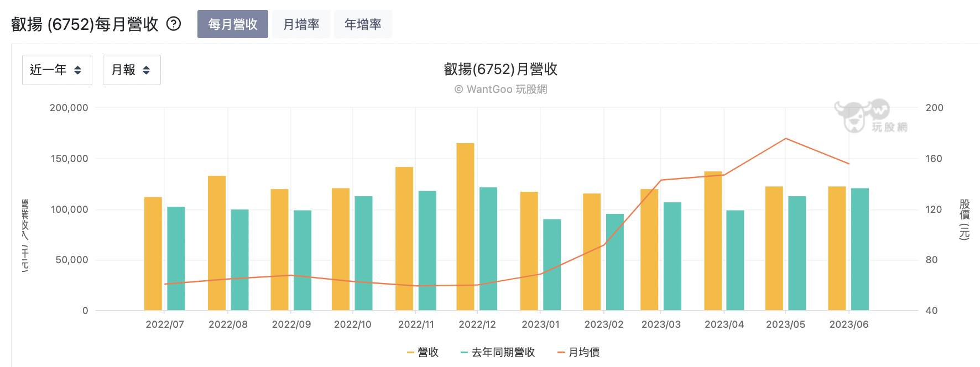Image resolution: width=980 pixels, height=367 pixels.
Task: Click the chart title 叡揚(6752)月營收
Action: click(x=501, y=69)
